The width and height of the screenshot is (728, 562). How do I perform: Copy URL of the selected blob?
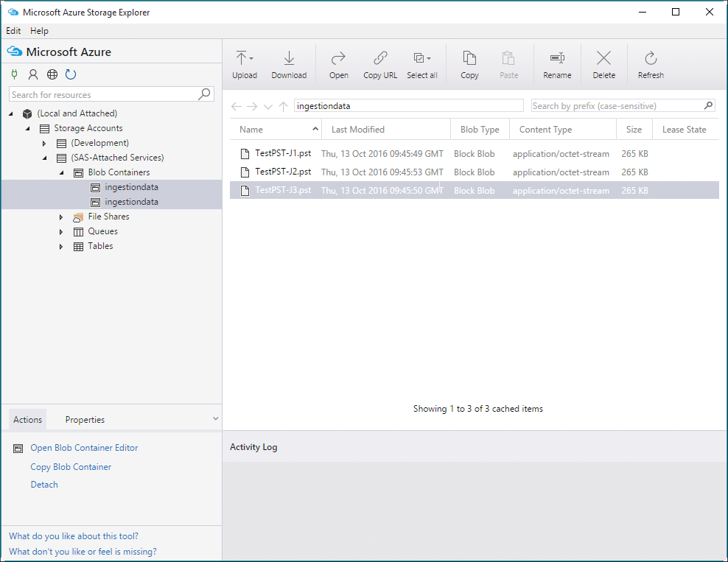tap(380, 65)
